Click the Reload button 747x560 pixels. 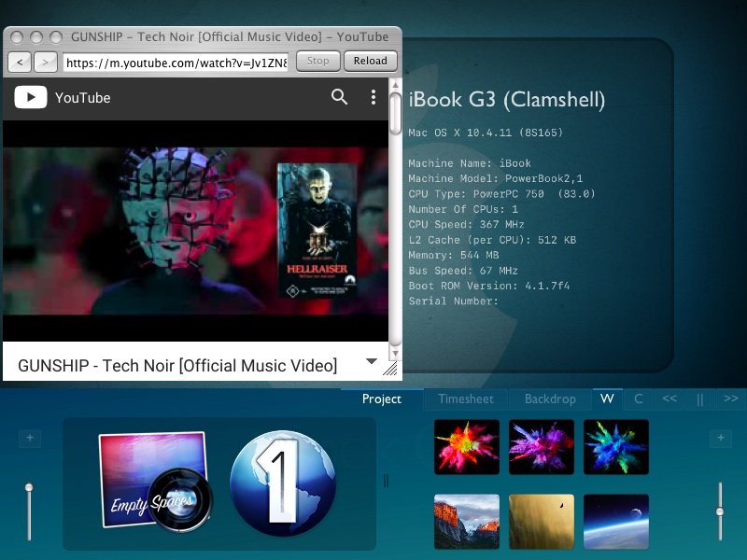click(x=370, y=61)
